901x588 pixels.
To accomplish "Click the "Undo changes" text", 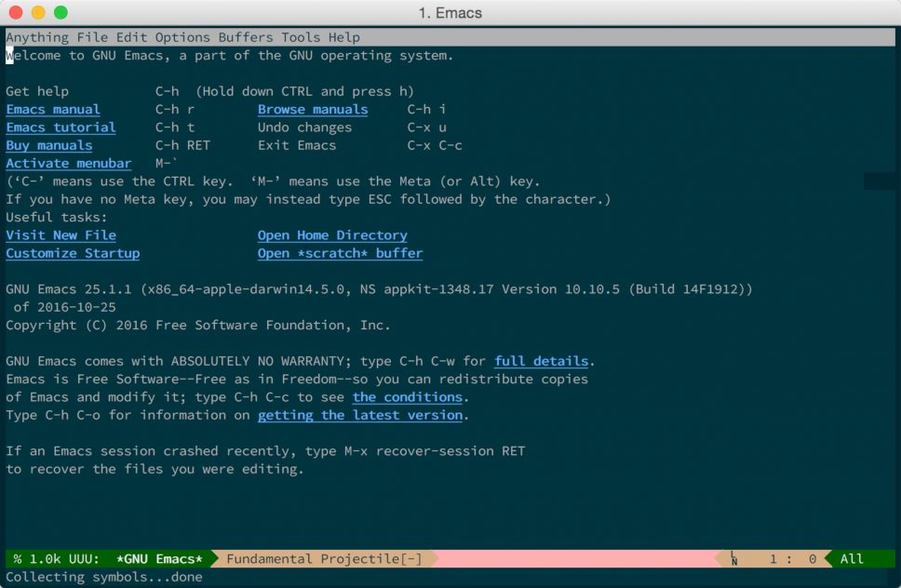I will point(304,127).
